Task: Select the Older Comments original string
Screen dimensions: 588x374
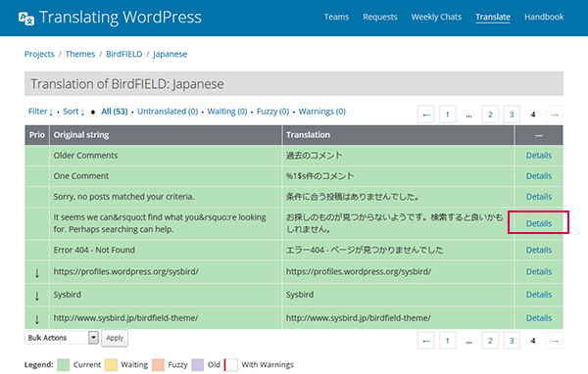Action: pos(85,156)
